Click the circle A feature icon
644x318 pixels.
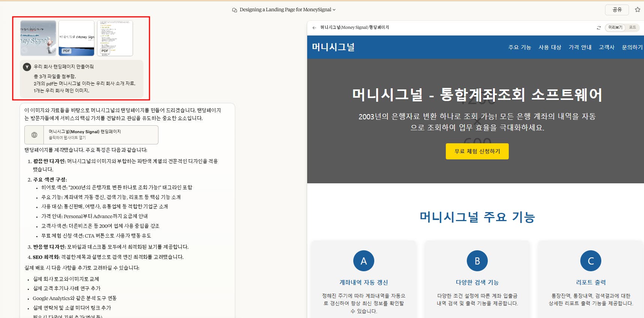pos(364,261)
